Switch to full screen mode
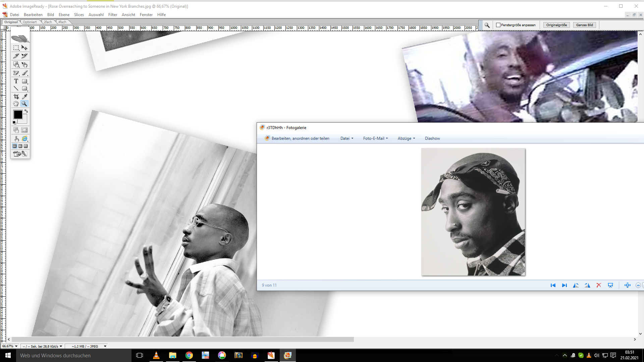The width and height of the screenshot is (644, 362). pos(26,146)
